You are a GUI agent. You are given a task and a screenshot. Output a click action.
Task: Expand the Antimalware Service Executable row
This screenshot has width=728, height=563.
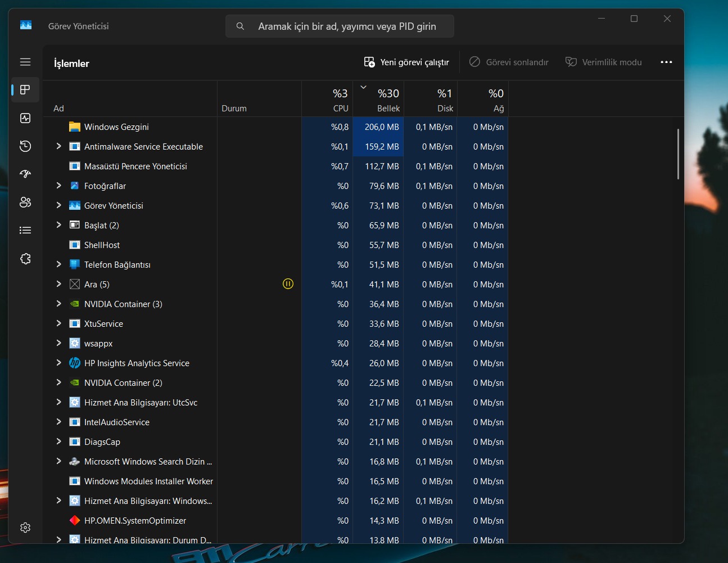58,146
